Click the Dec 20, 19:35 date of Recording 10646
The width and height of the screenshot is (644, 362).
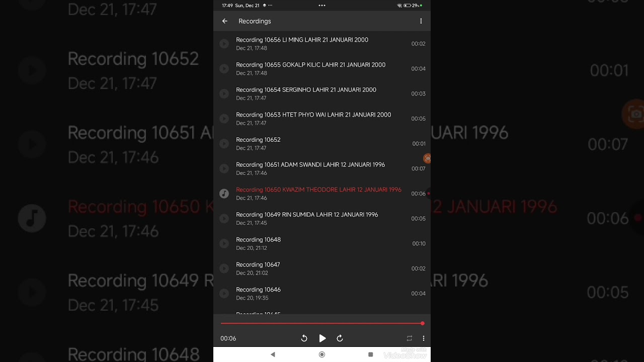[x=252, y=298]
